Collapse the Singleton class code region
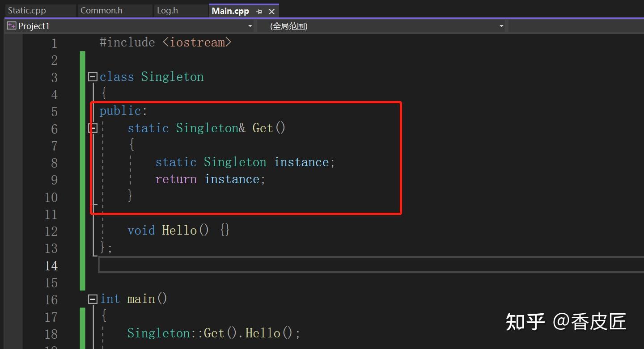Screen dimensions: 644x349 [93, 76]
